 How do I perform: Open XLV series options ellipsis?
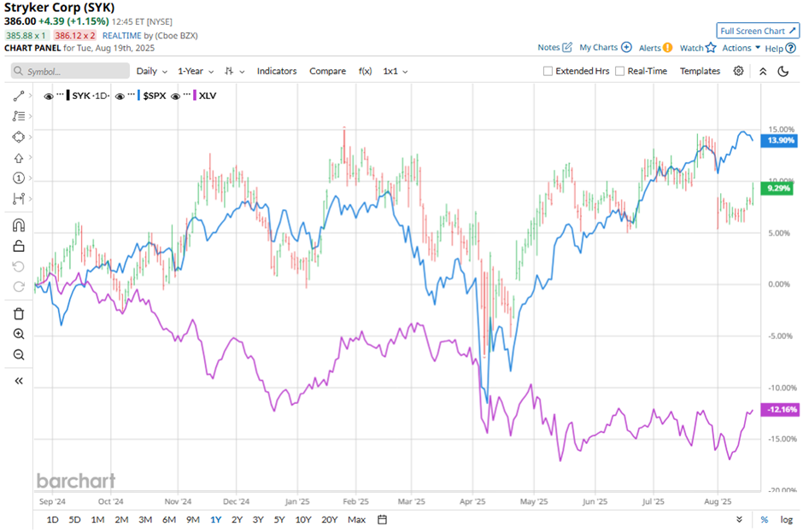[x=187, y=94]
